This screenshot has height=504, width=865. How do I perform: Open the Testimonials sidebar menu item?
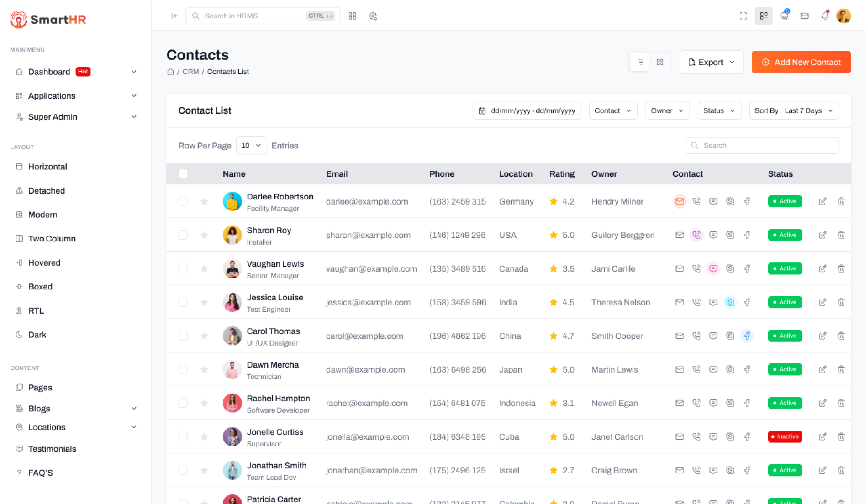point(52,449)
